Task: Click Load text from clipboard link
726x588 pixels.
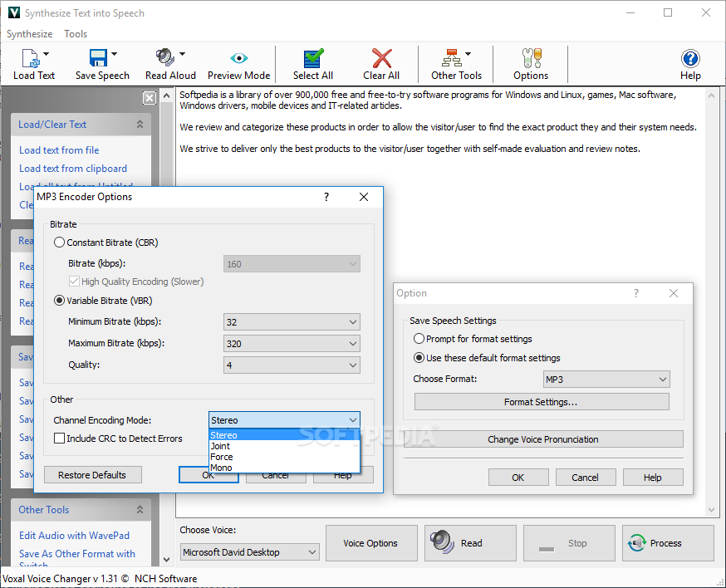Action: pyautogui.click(x=73, y=169)
